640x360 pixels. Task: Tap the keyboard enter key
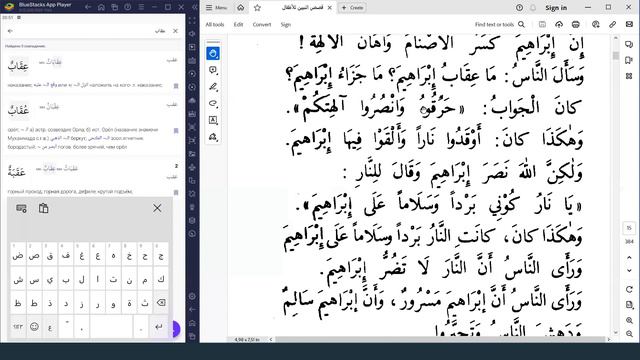tap(159, 327)
